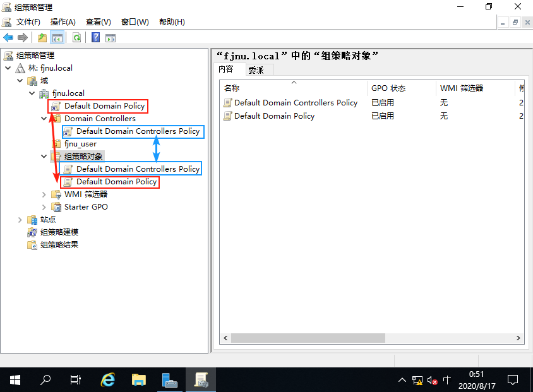Click the Windows Start button
The height and width of the screenshot is (392, 533).
click(x=15, y=380)
